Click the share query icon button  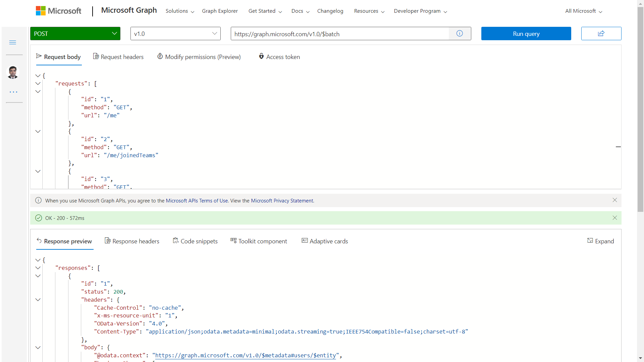click(601, 34)
